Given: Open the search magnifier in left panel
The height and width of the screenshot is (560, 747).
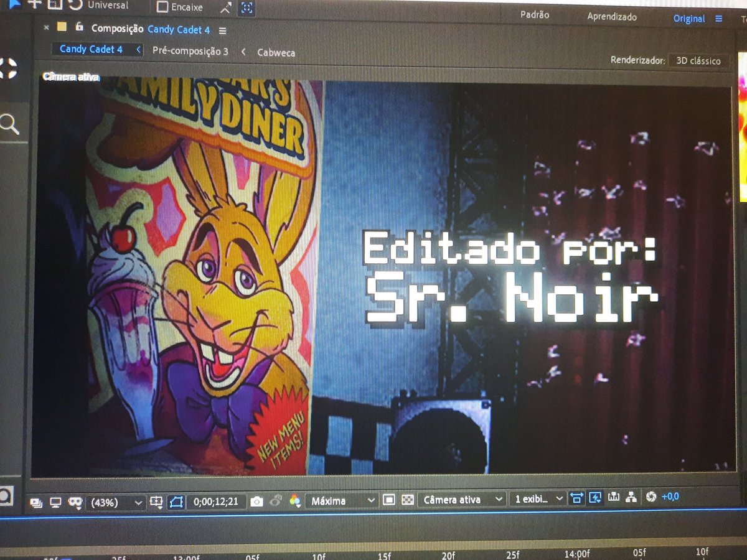Looking at the screenshot, I should [9, 124].
